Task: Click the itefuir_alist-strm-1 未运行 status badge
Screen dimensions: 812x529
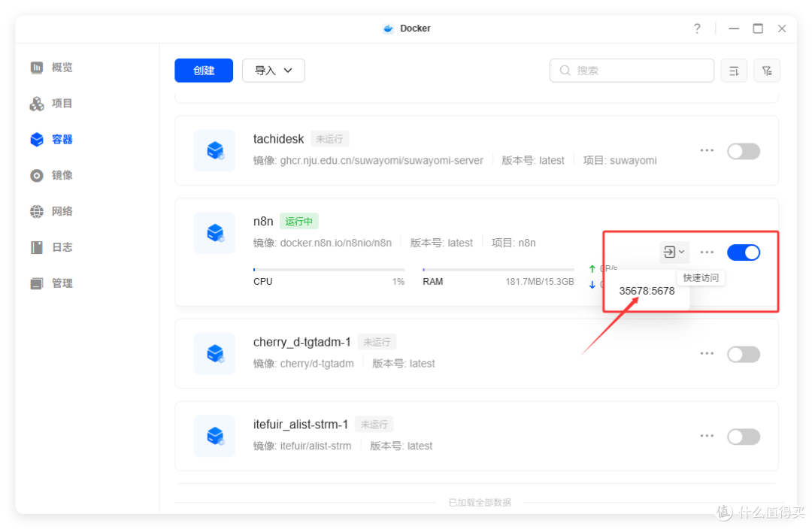Action: (374, 425)
